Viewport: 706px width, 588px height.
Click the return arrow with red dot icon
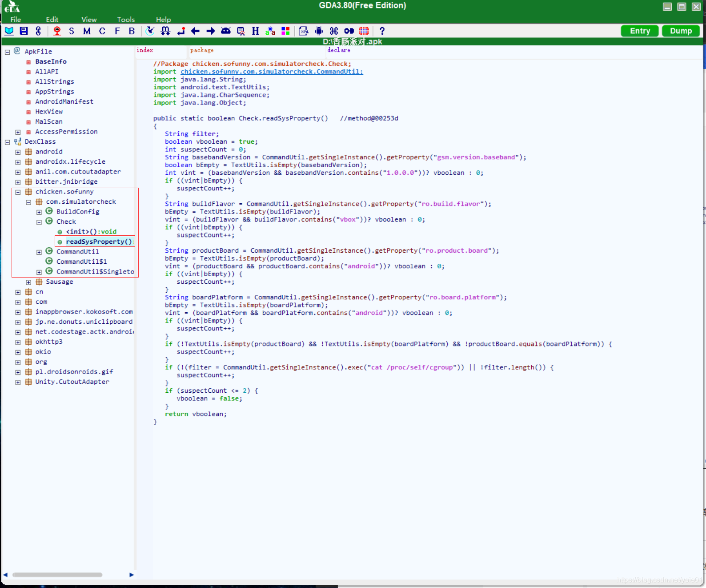click(181, 31)
